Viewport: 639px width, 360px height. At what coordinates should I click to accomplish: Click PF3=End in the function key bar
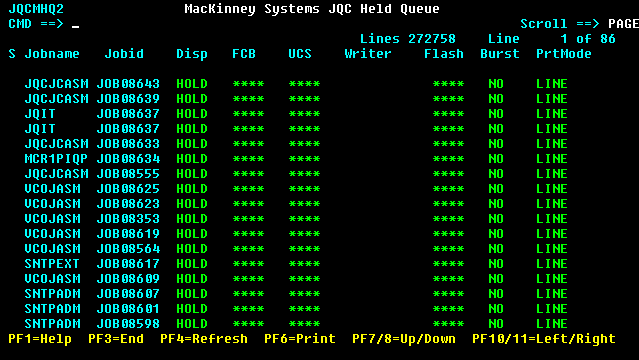coord(116,339)
